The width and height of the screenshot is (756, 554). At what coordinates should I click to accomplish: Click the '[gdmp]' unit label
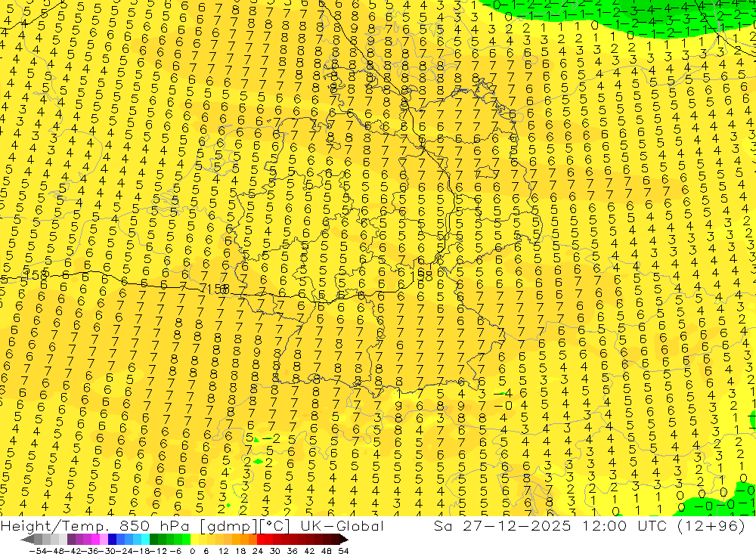click(x=228, y=526)
